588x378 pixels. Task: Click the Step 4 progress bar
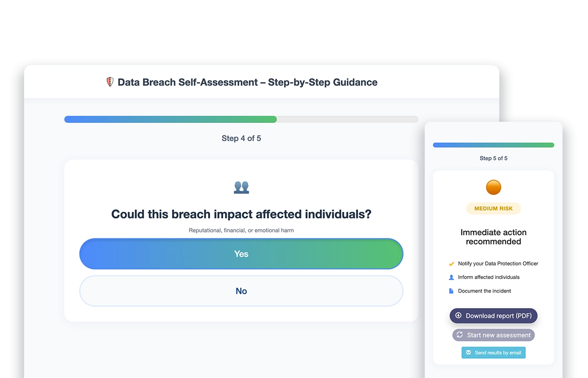(241, 119)
